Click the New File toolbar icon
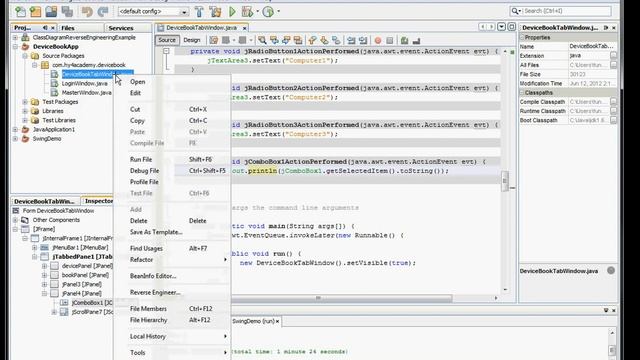 click(x=20, y=12)
